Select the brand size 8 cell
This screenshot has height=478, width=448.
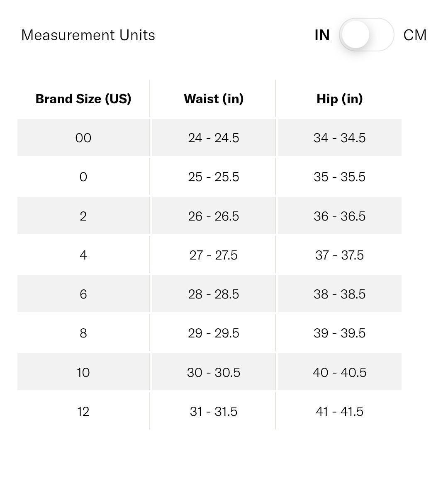click(x=83, y=332)
